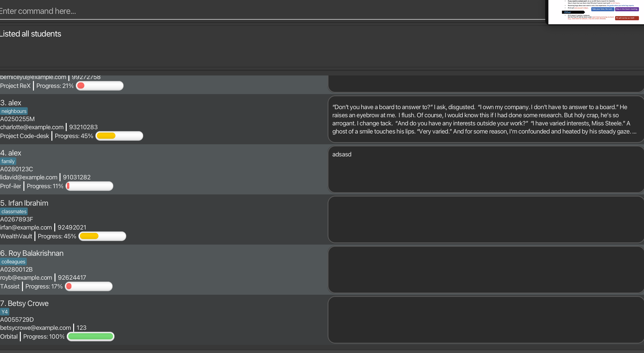This screenshot has height=353, width=644.
Task: Click phone number 93210283
Action: pos(83,127)
